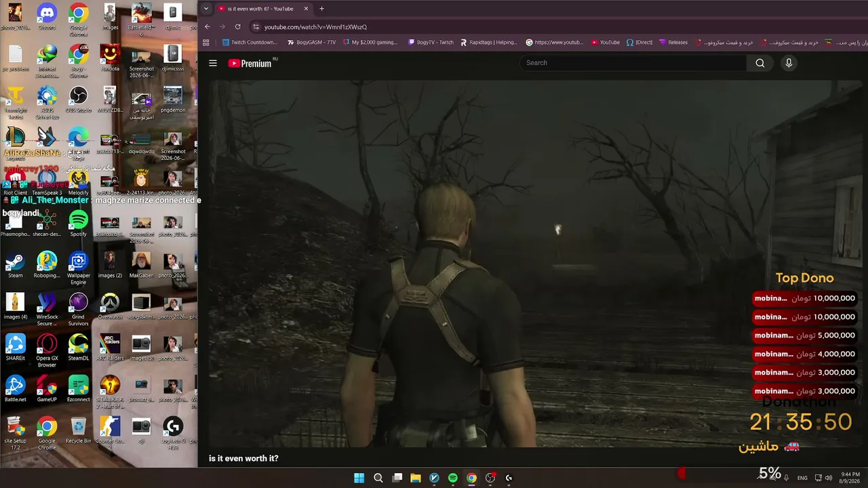Select the SHAREit desktop icon

(x=15, y=348)
